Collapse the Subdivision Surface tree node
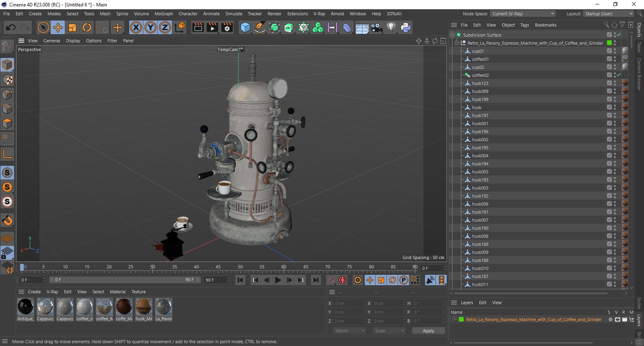The image size is (644, 346). (x=453, y=35)
